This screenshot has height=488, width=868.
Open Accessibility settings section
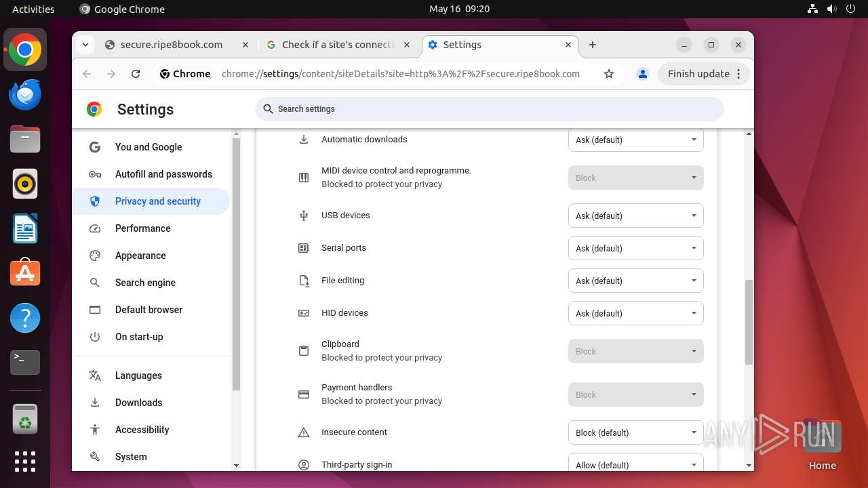click(152, 430)
